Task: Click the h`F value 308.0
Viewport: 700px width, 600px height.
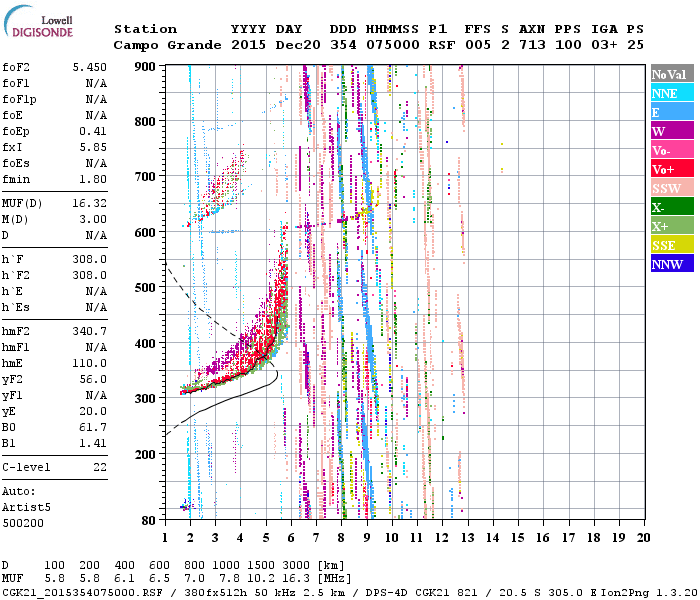Action: [x=90, y=259]
